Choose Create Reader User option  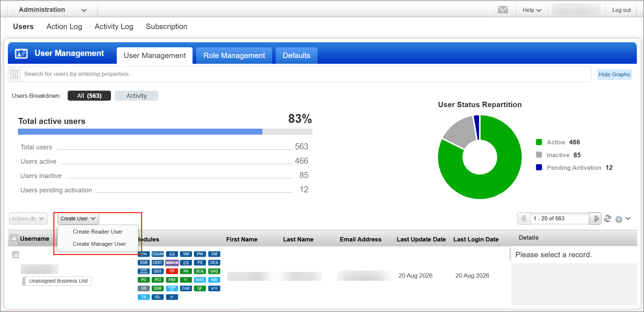coord(97,232)
